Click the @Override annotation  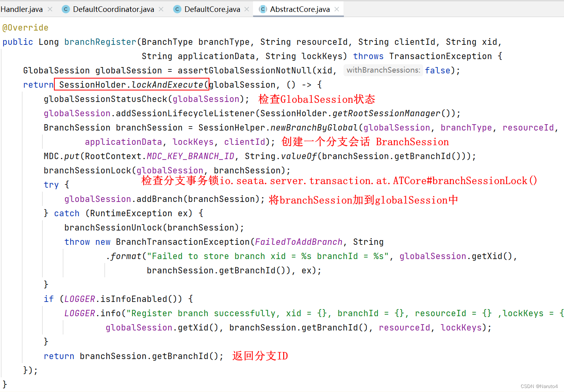tap(25, 28)
